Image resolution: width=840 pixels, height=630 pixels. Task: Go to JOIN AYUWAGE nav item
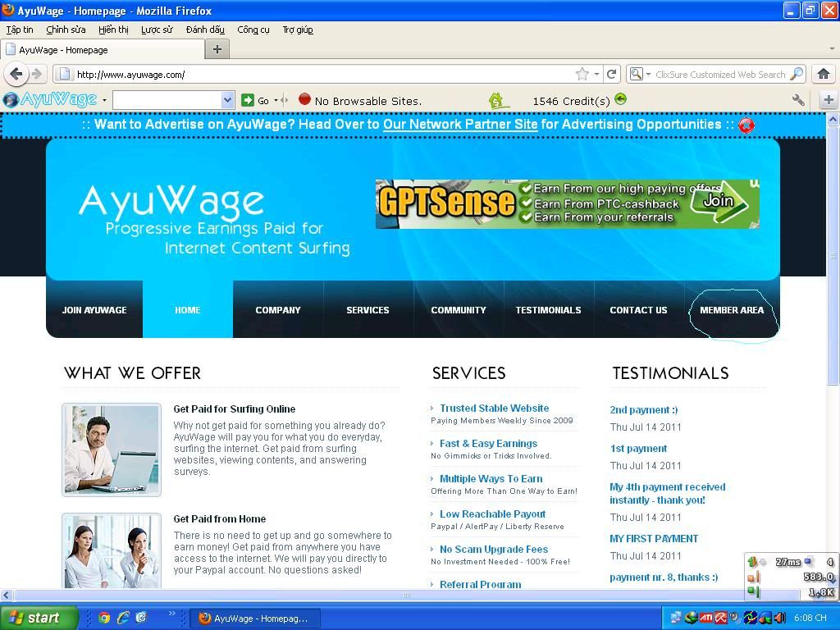click(94, 309)
